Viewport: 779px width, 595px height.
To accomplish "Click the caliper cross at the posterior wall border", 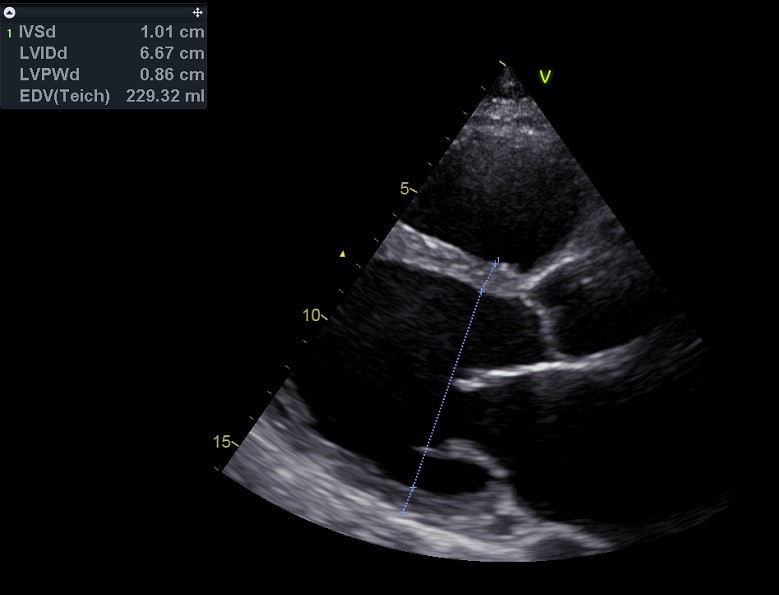I will tap(413, 489).
